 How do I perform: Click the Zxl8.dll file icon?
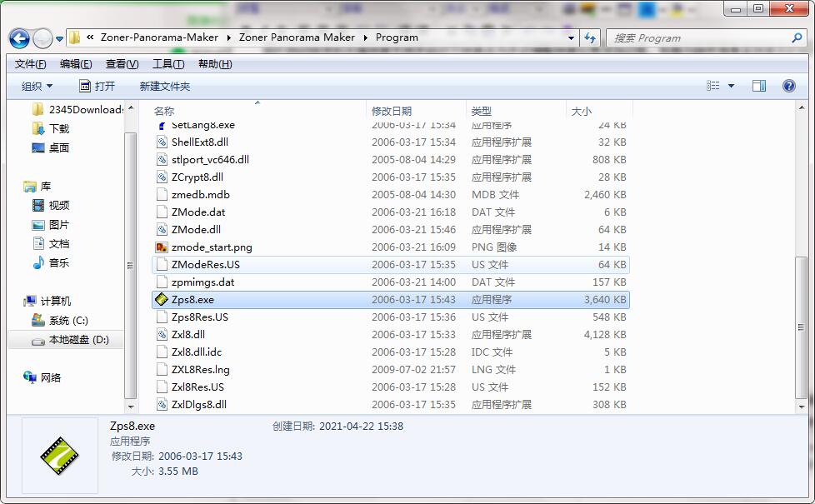click(162, 335)
